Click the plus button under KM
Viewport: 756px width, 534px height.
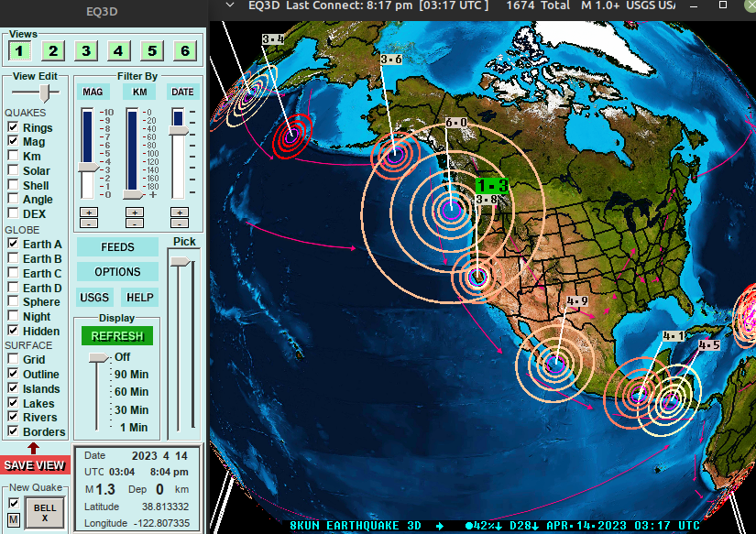135,213
